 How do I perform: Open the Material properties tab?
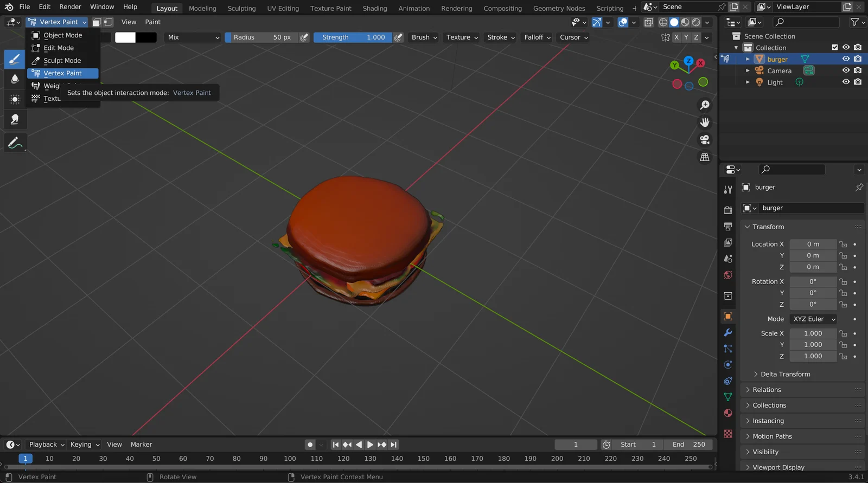[x=728, y=413]
